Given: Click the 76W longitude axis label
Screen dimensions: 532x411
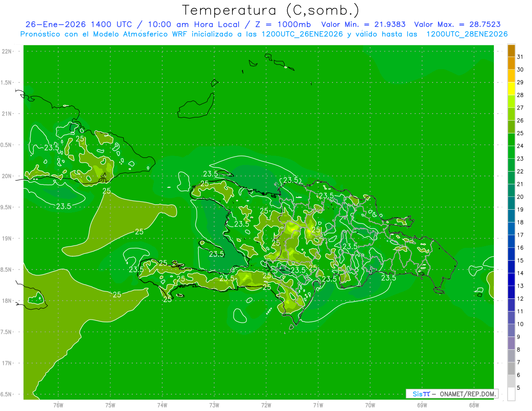Looking at the screenshot, I should point(58,405).
